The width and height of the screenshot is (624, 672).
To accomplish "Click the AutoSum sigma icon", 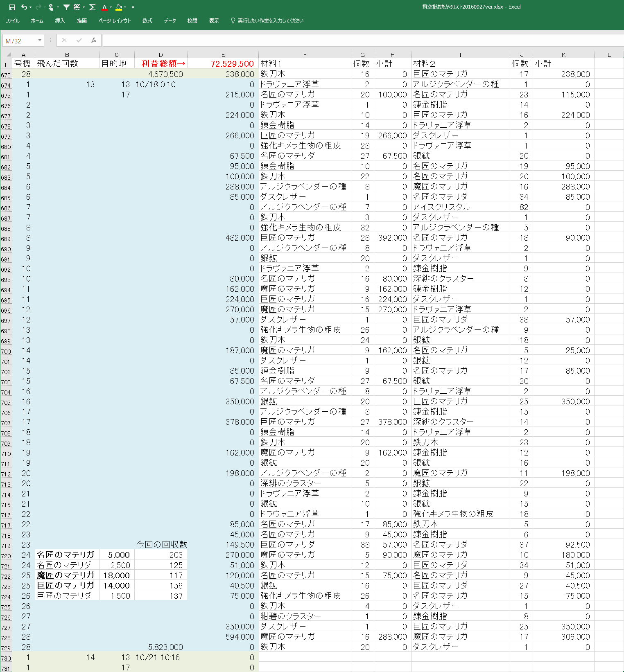I will pos(92,7).
